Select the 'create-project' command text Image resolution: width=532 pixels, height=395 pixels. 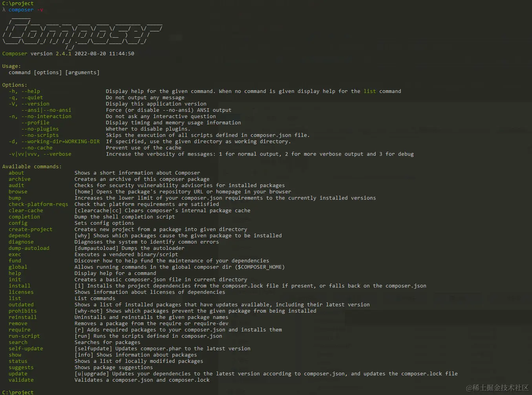31,229
